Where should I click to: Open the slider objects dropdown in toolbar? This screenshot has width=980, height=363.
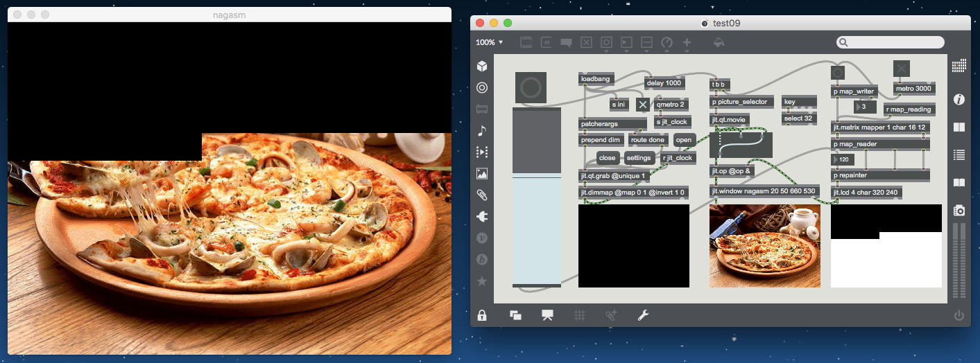click(646, 43)
